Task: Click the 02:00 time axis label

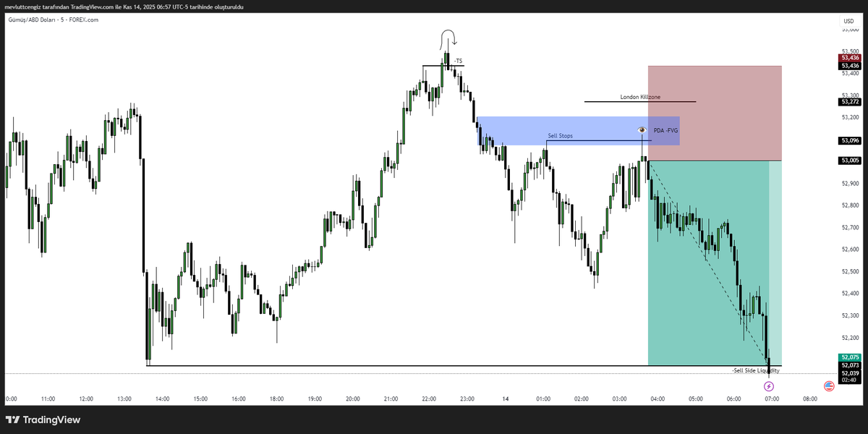Action: (x=582, y=399)
